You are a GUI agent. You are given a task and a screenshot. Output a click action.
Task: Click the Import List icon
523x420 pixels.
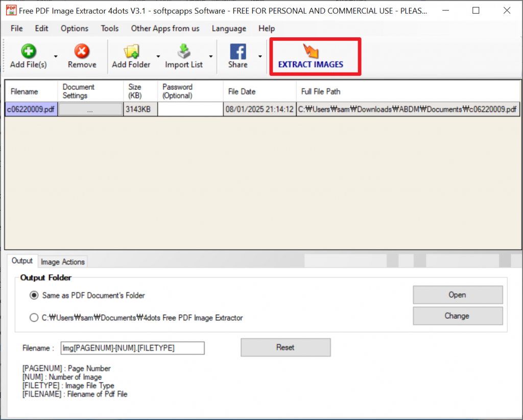pos(184,51)
